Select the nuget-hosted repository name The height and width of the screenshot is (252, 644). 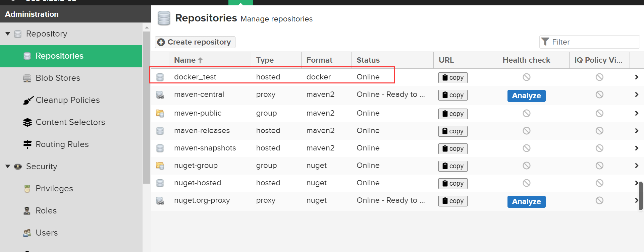[198, 183]
